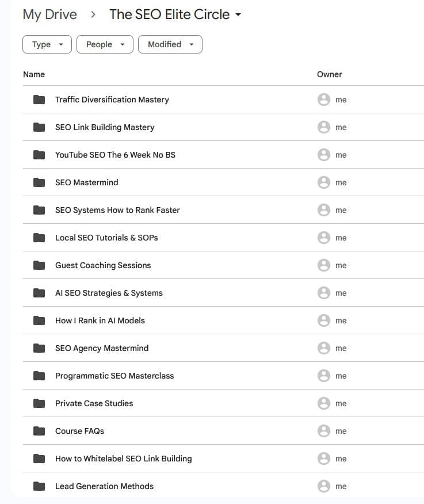Open the People filter dropdown
The width and height of the screenshot is (424, 504).
point(105,44)
